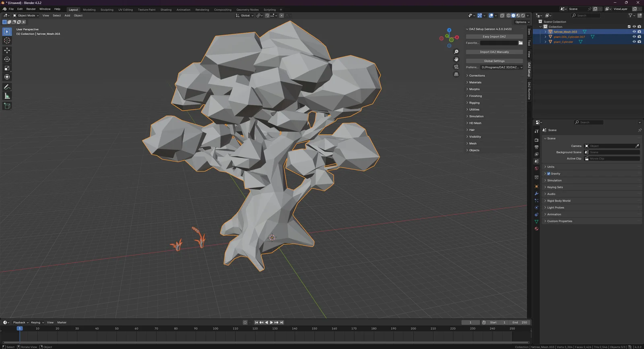The height and width of the screenshot is (349, 644).
Task: Select the Scale tool
Action: (7, 68)
